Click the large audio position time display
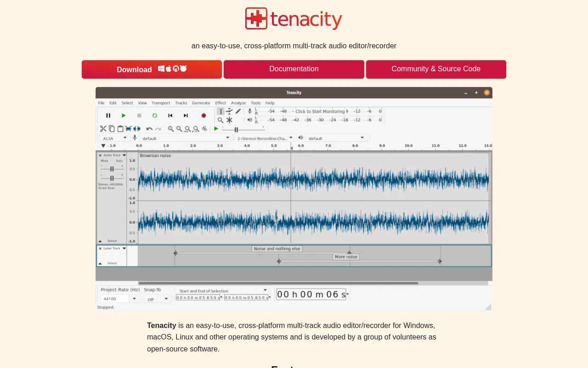588x368 pixels. pyautogui.click(x=312, y=294)
